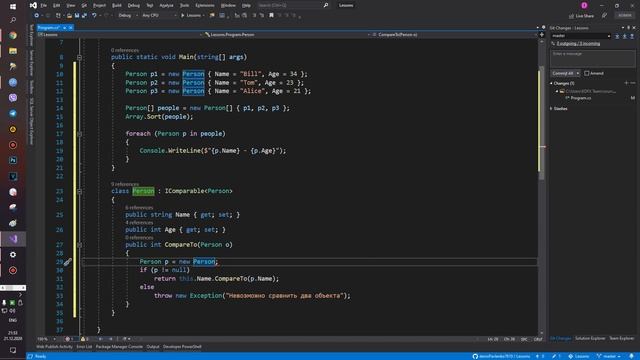Open the Build menu
This screenshot has height=360, width=640.
(117, 5)
